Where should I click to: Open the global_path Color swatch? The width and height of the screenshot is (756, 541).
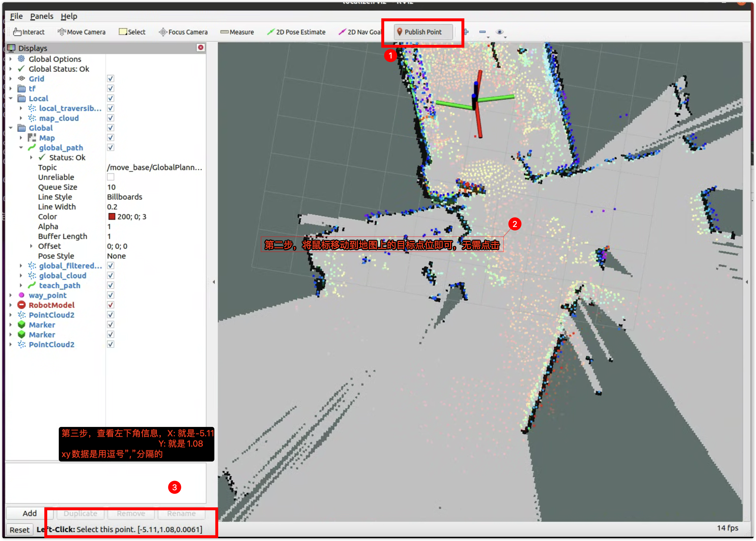(111, 217)
